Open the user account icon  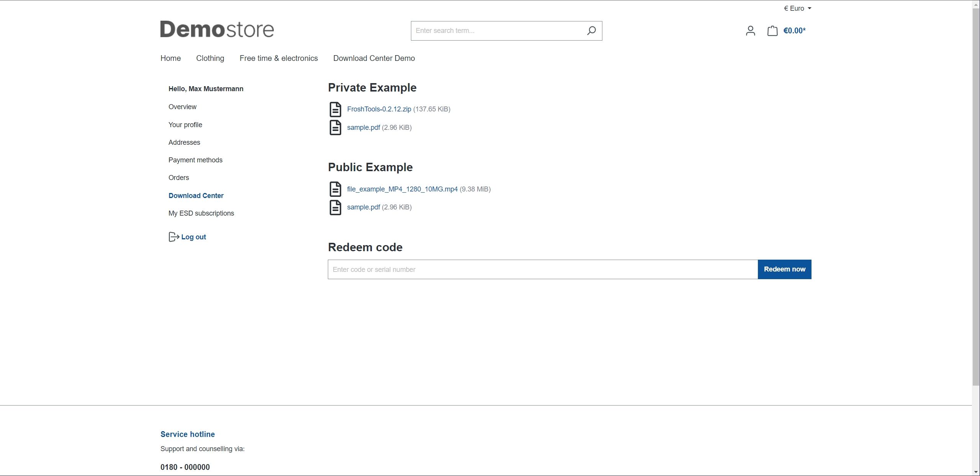[x=750, y=31]
